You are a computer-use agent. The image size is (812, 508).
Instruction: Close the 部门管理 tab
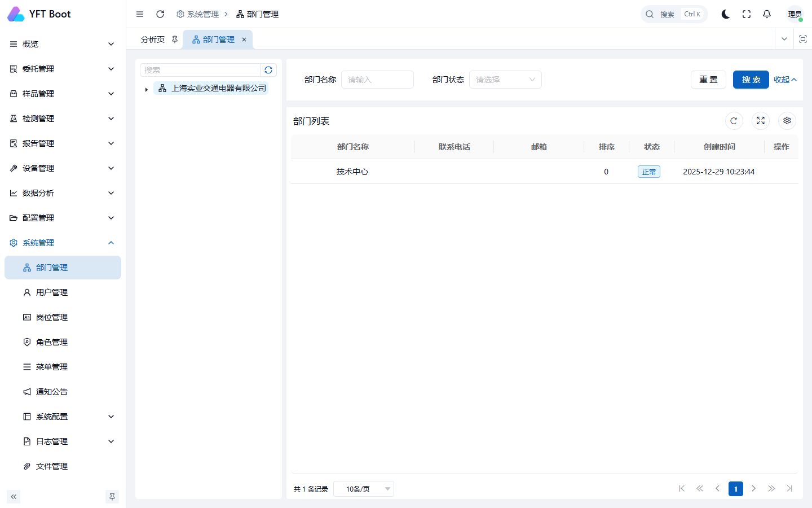click(x=244, y=40)
